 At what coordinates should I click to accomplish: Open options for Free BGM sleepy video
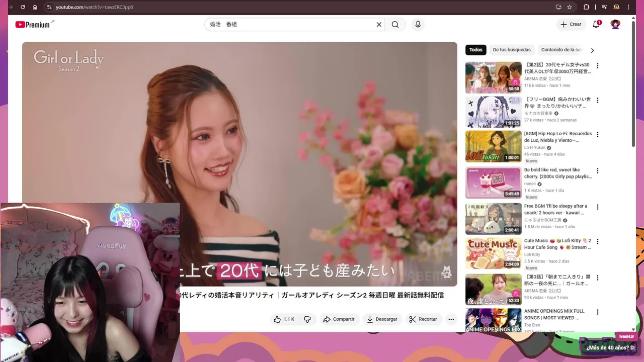tap(598, 207)
